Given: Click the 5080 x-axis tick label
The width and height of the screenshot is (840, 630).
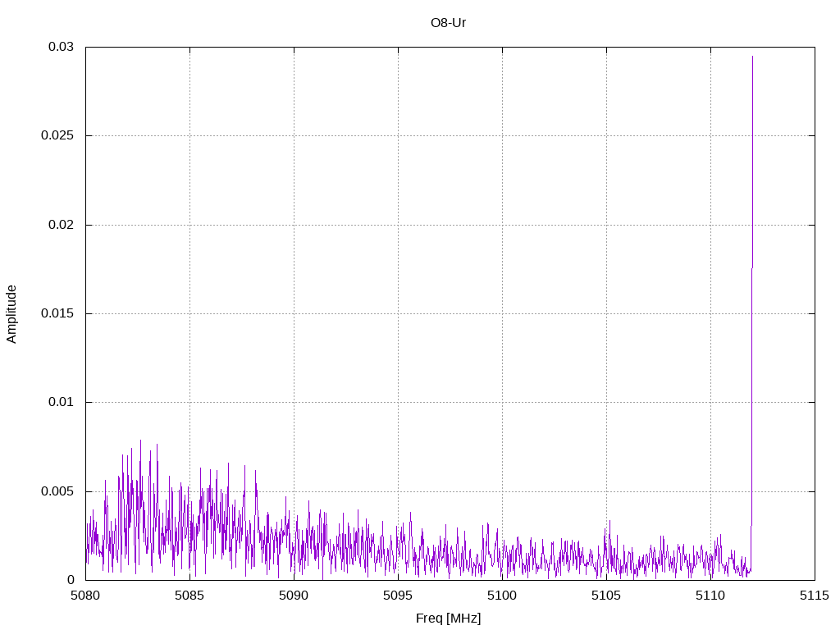Looking at the screenshot, I should pyautogui.click(x=85, y=596).
